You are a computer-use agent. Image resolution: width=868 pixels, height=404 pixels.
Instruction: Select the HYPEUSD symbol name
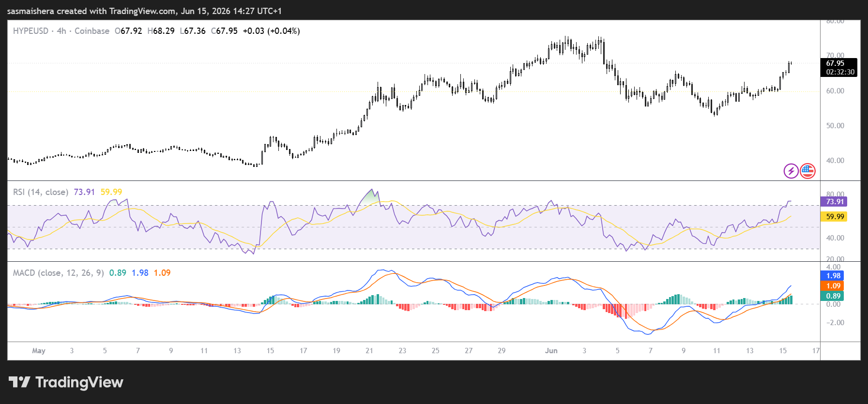30,31
